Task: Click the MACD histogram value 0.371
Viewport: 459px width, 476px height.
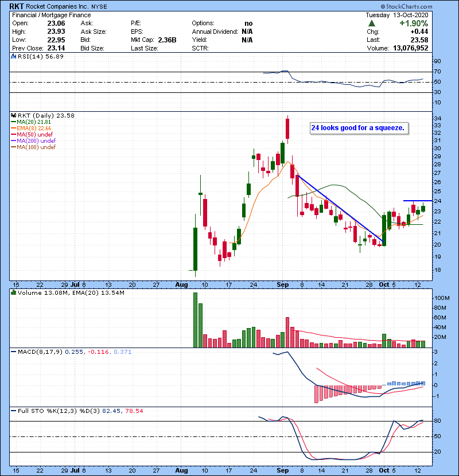Action: 122,352
